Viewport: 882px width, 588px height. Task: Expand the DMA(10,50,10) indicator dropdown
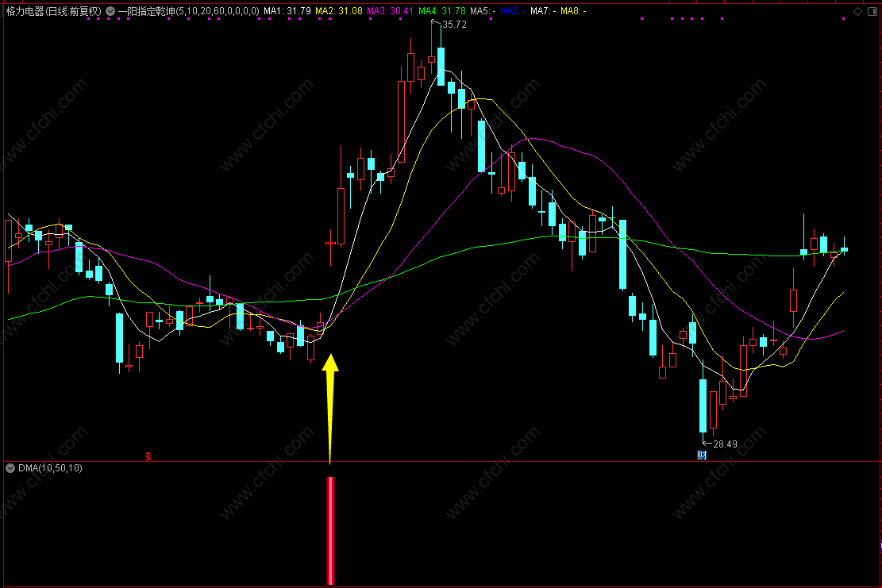(10, 468)
